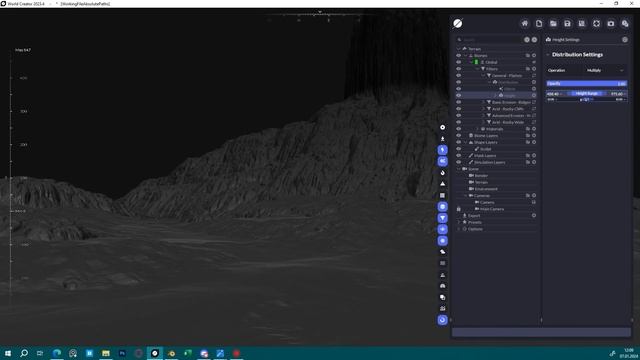The height and width of the screenshot is (360, 640).
Task: Open project folder icon in top toolbar
Action: pyautogui.click(x=553, y=24)
